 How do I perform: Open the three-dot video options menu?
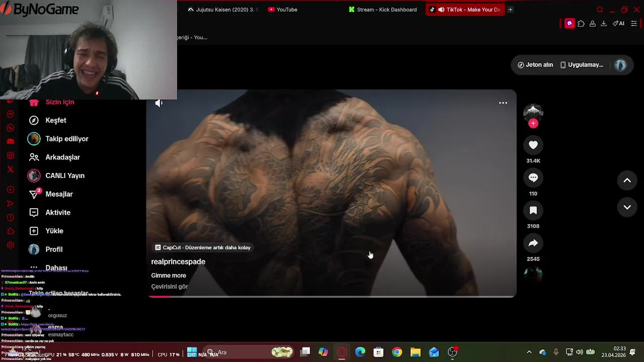point(503,103)
